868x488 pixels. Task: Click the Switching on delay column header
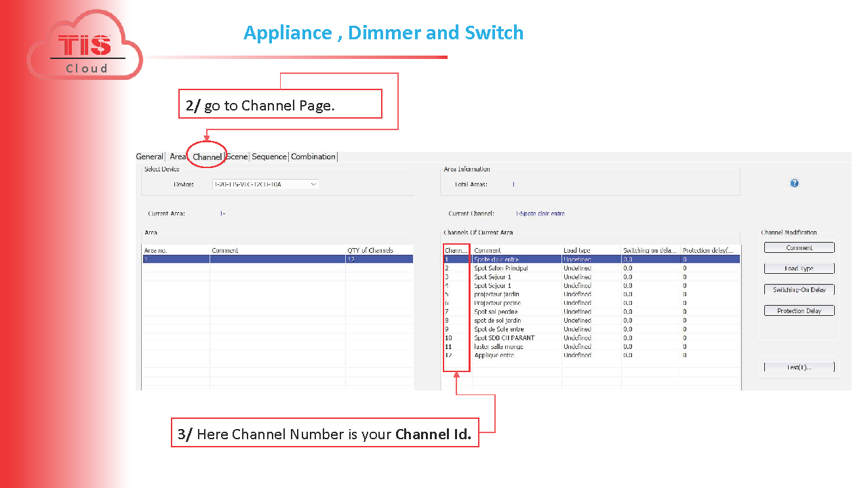[x=650, y=250]
